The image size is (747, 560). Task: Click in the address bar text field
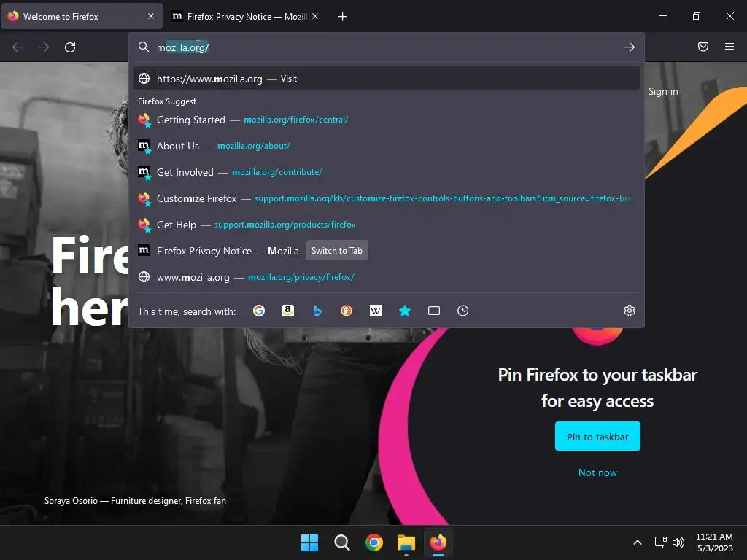[x=386, y=47]
